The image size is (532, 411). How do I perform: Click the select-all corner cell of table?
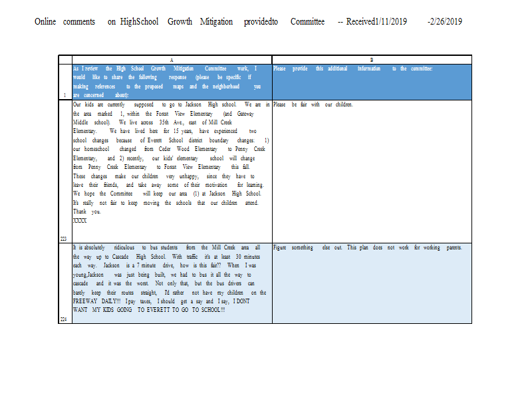tap(65, 60)
